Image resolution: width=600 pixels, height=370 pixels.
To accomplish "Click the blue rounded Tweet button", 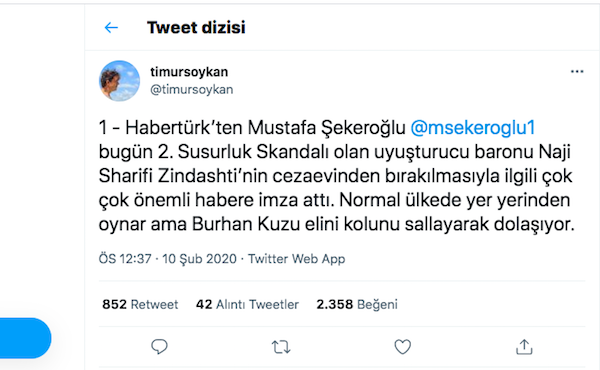I will click(x=25, y=338).
